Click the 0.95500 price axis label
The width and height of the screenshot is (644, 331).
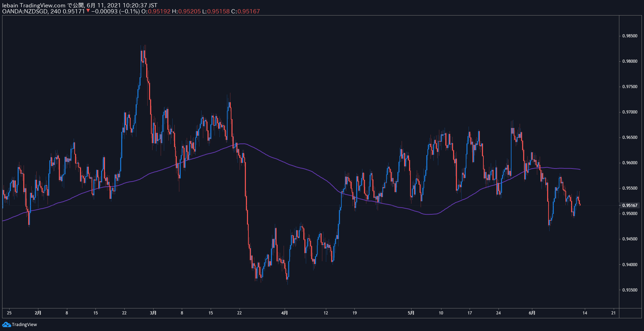pyautogui.click(x=630, y=188)
